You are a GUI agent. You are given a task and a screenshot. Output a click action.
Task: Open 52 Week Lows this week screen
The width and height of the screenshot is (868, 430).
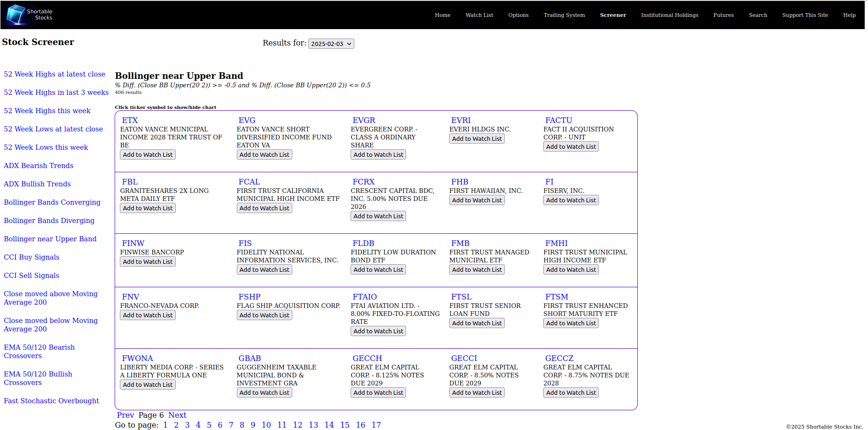(x=46, y=147)
